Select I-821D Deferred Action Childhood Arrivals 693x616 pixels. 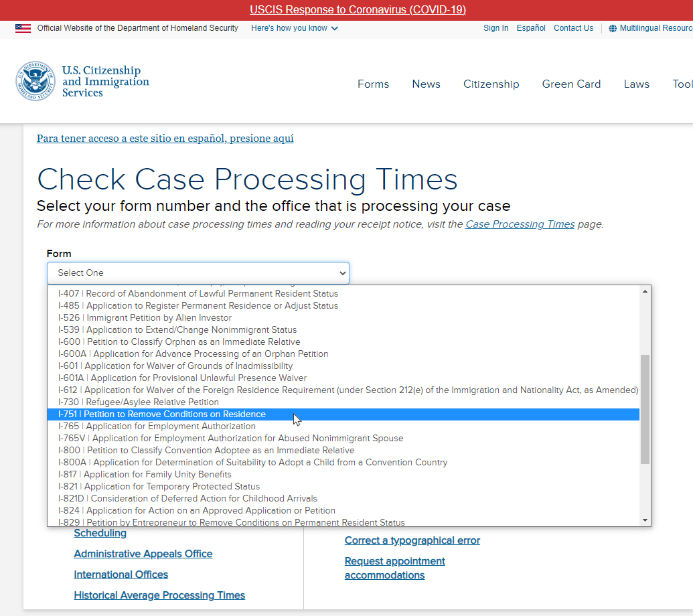pyautogui.click(x=343, y=498)
